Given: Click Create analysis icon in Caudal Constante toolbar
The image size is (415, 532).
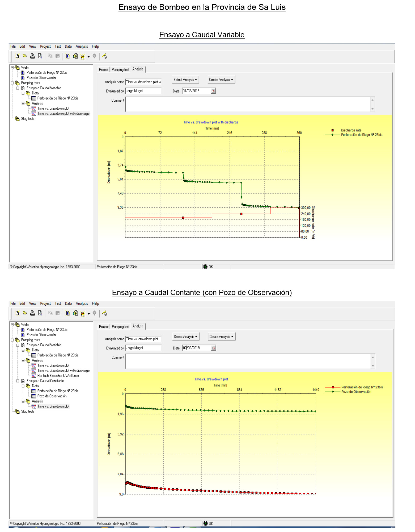Looking at the screenshot, I should [x=83, y=314].
